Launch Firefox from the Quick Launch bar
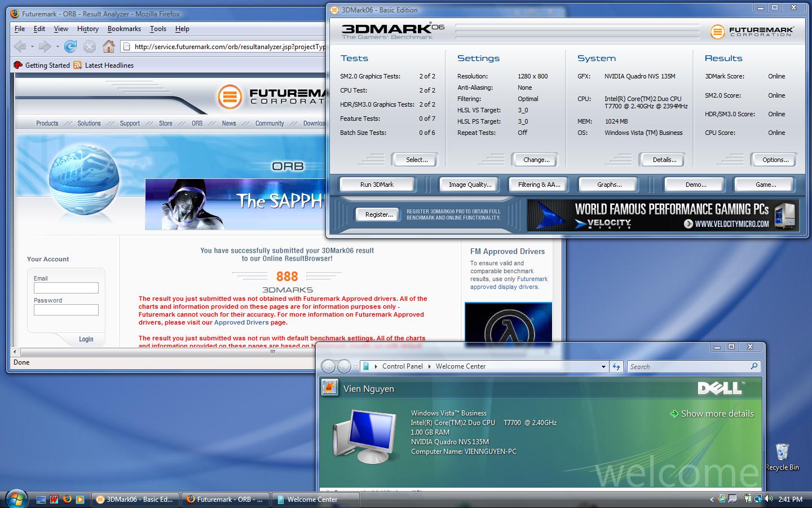The height and width of the screenshot is (508, 812). tap(67, 500)
